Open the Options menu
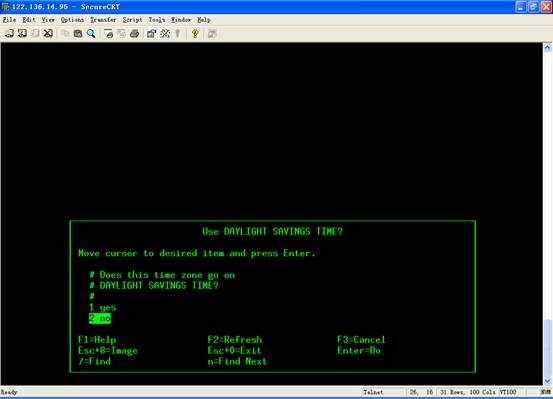The width and height of the screenshot is (553, 399). (72, 20)
